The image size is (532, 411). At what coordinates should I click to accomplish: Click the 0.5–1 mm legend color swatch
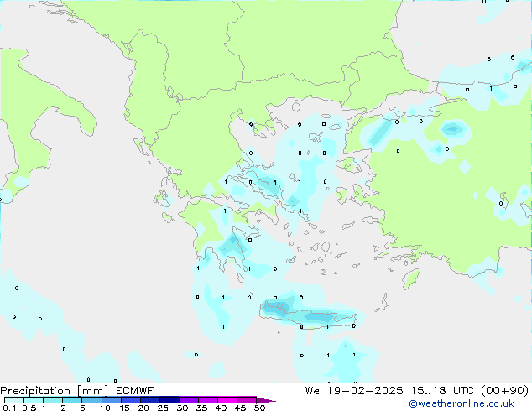pyautogui.click(x=34, y=400)
